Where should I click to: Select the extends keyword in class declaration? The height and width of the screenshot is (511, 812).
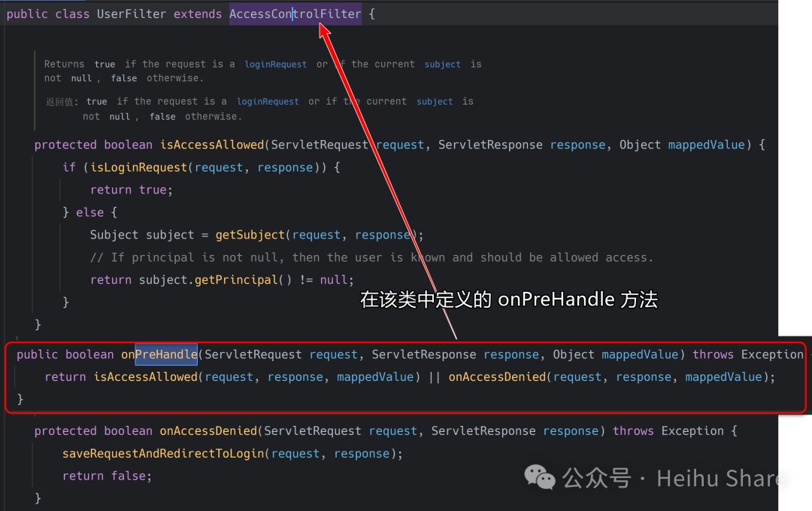tap(197, 14)
